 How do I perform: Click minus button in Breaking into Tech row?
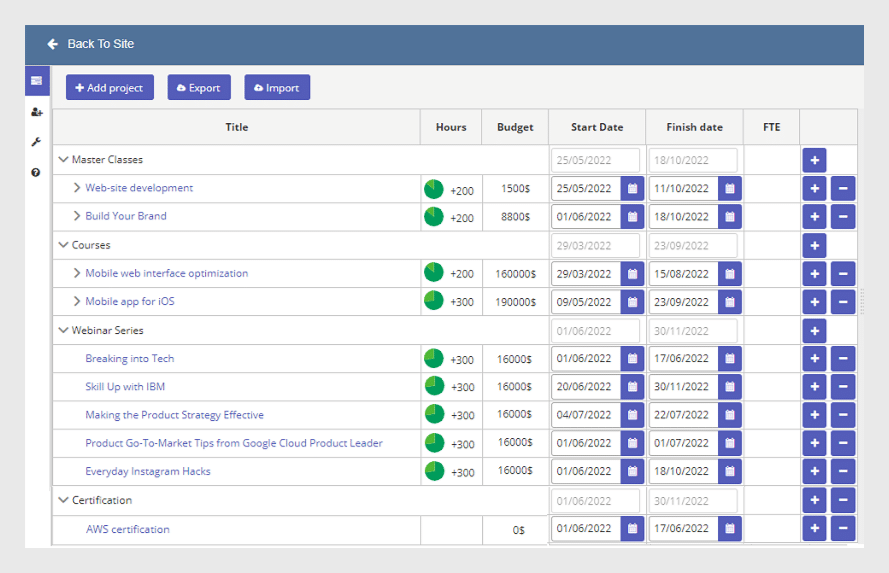click(843, 358)
